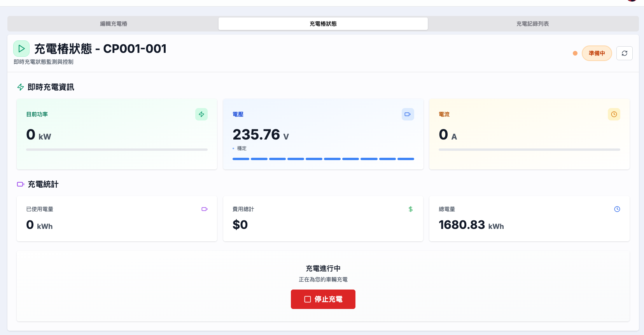Open the 充電記錄列表 tab
Viewport: 644px width, 335px height.
pos(532,24)
